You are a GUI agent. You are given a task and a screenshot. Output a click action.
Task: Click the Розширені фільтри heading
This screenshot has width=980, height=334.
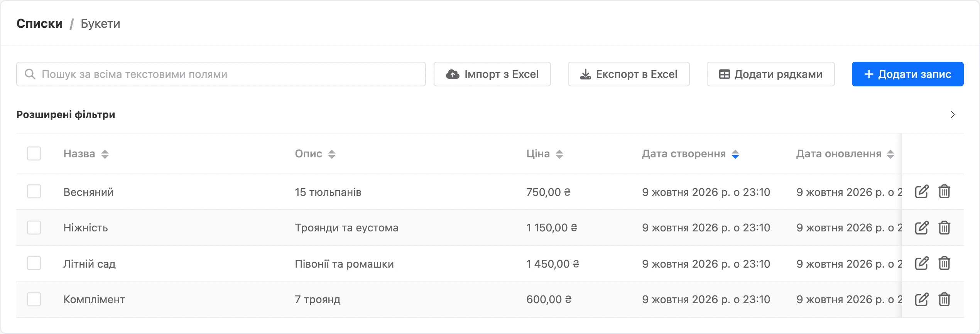pos(66,115)
